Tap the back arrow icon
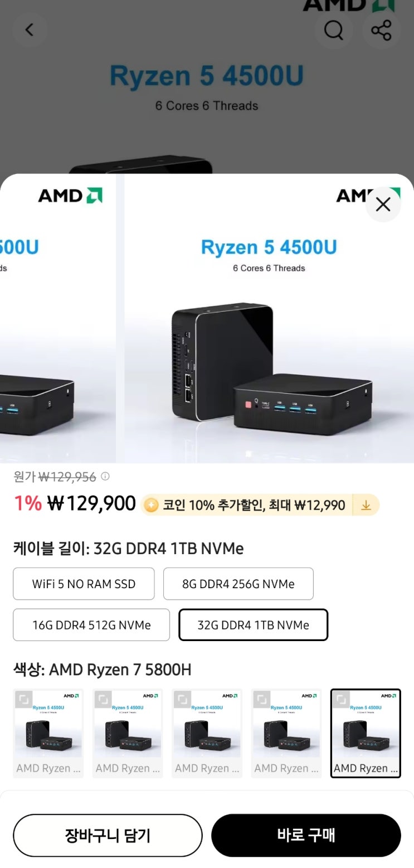Viewport: 414px width, 868px height. (30, 30)
